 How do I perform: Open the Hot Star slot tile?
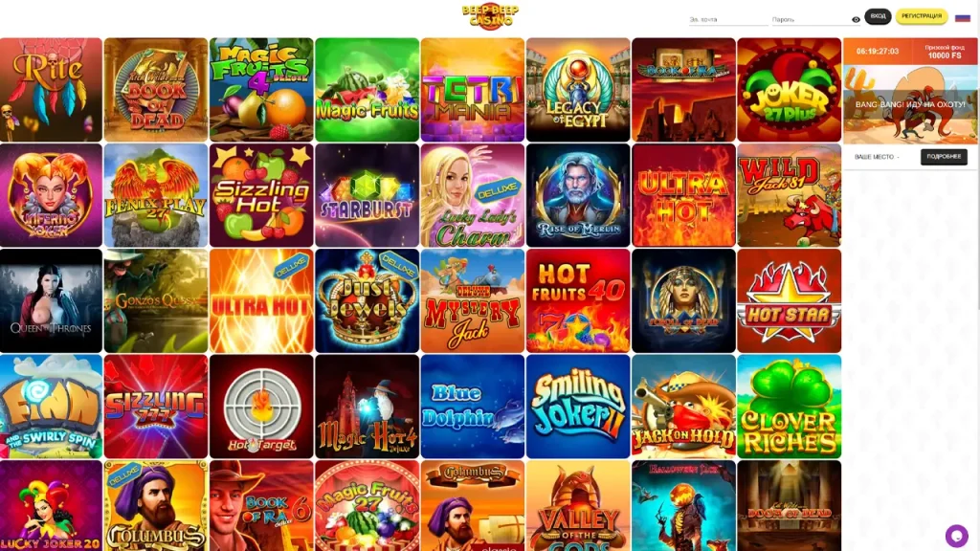[789, 301]
